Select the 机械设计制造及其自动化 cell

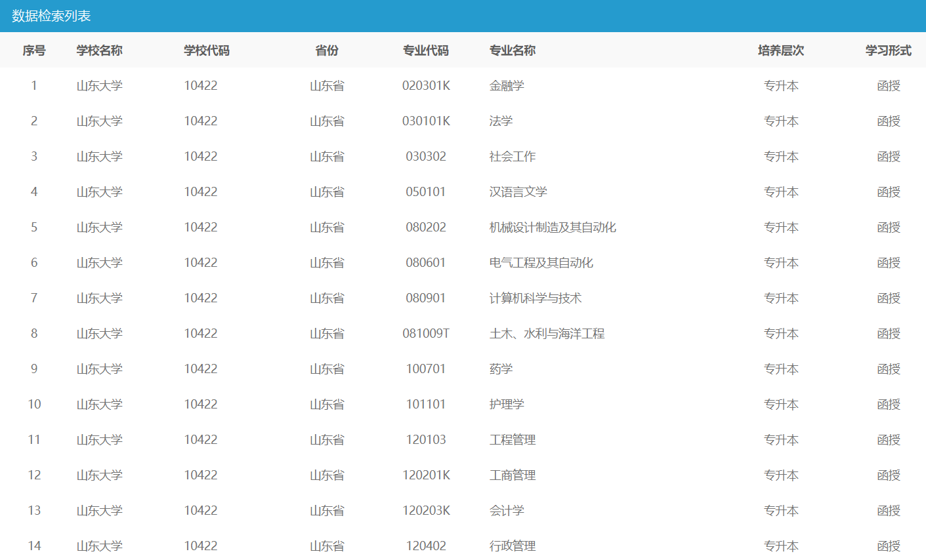553,228
